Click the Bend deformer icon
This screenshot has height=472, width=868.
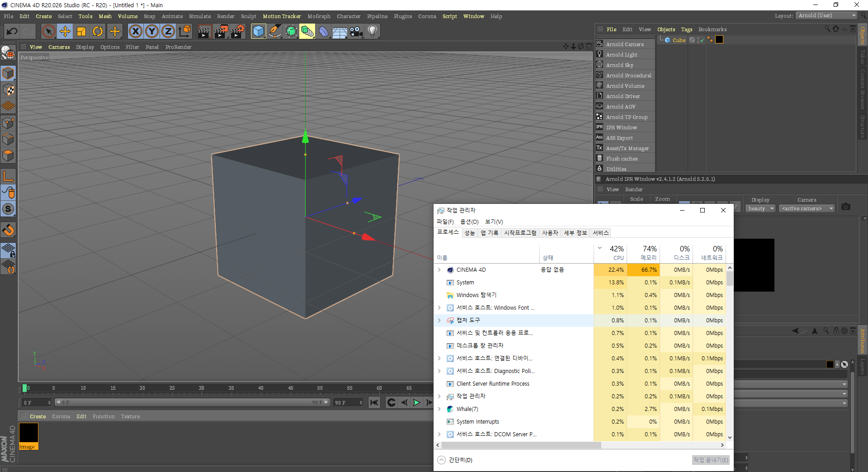pyautogui.click(x=324, y=31)
